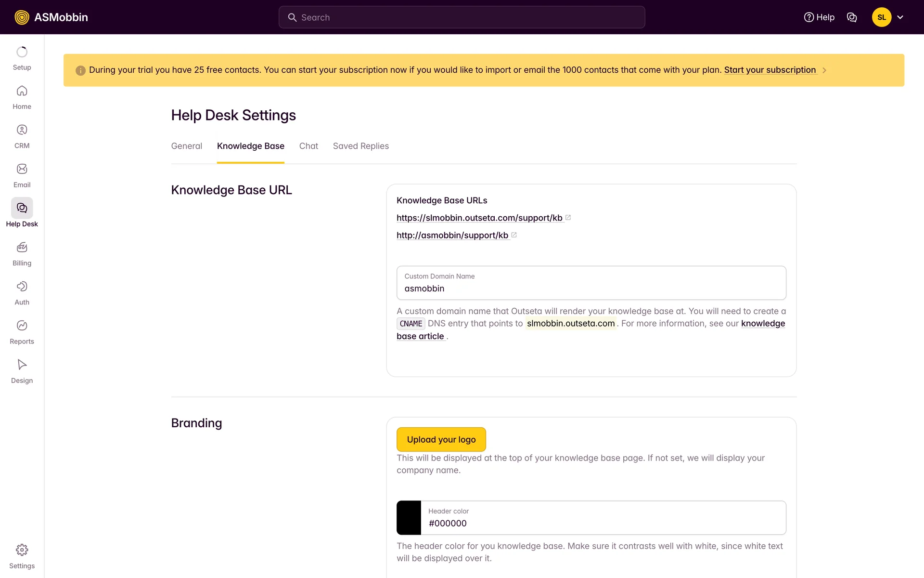The width and height of the screenshot is (924, 578).
Task: Open the slmobbin.outseta.com/support/kb link
Action: pyautogui.click(x=479, y=218)
